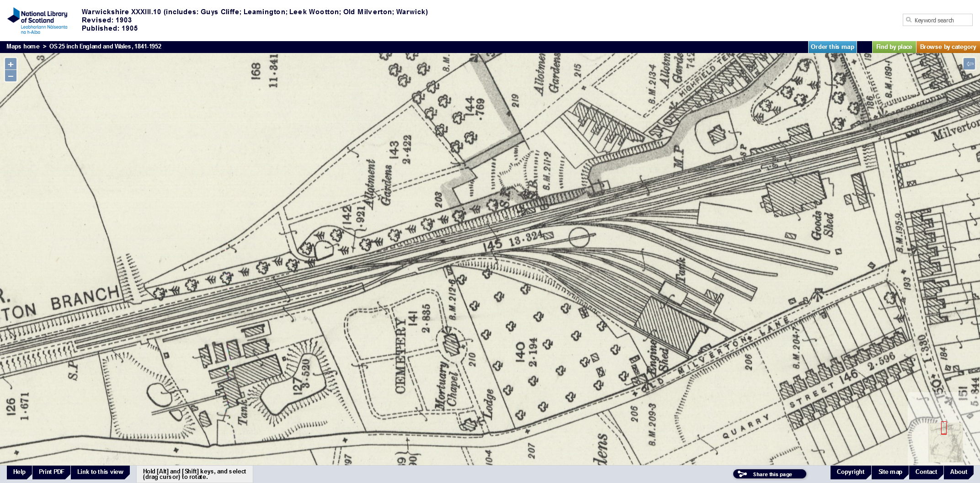Click the share icon in Share button
980x483 pixels.
click(x=742, y=474)
